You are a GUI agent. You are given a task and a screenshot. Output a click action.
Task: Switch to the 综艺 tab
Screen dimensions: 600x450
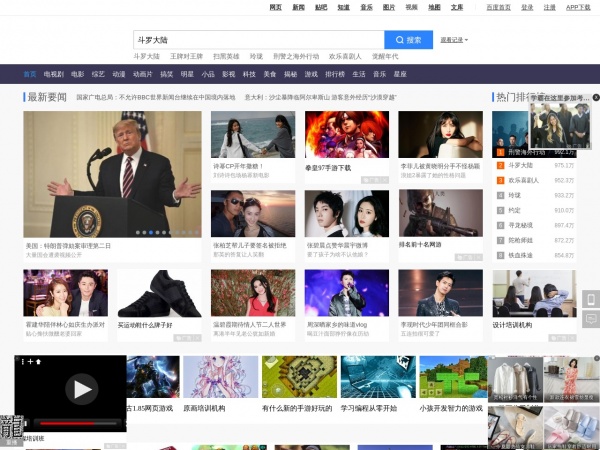click(98, 74)
